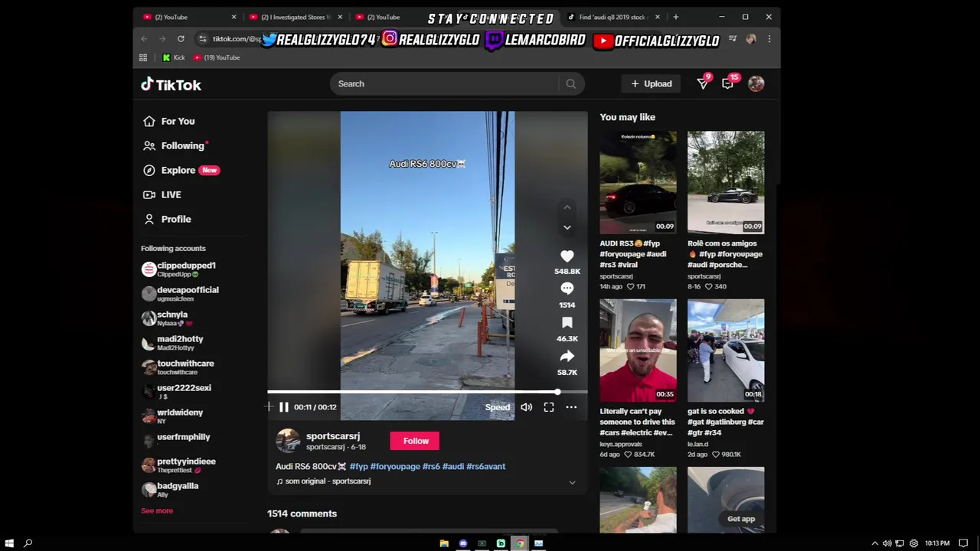The width and height of the screenshot is (980, 551).
Task: Play the gat is so cooked video
Action: [x=726, y=350]
